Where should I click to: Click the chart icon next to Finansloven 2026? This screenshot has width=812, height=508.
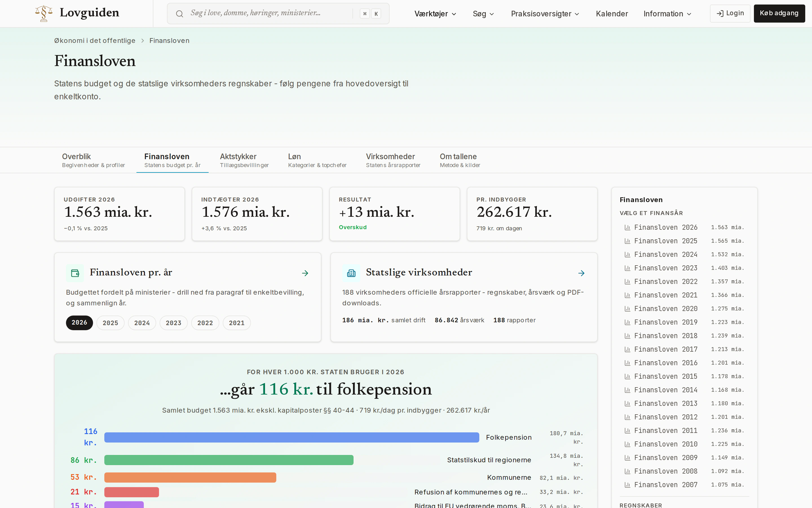(627, 227)
